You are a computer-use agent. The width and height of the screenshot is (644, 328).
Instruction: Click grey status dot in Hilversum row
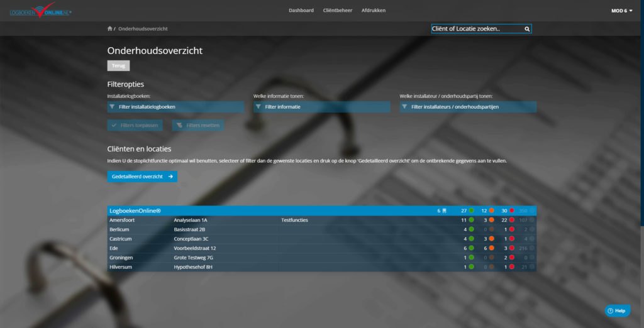[532, 267]
